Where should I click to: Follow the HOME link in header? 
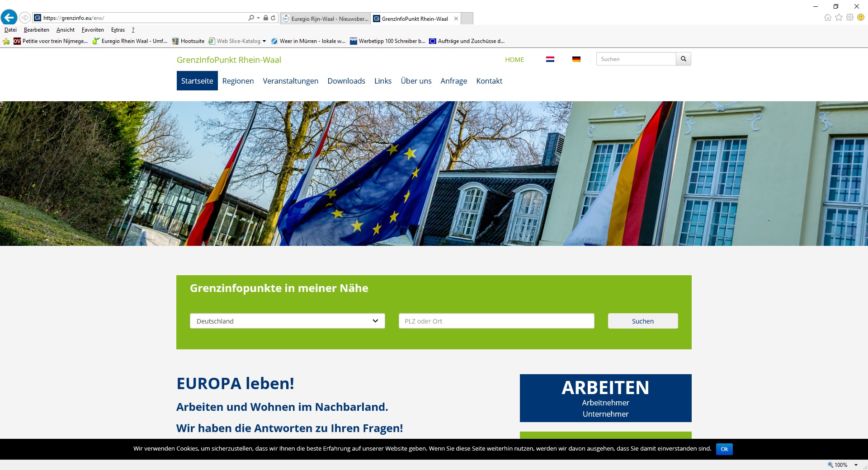click(x=514, y=60)
